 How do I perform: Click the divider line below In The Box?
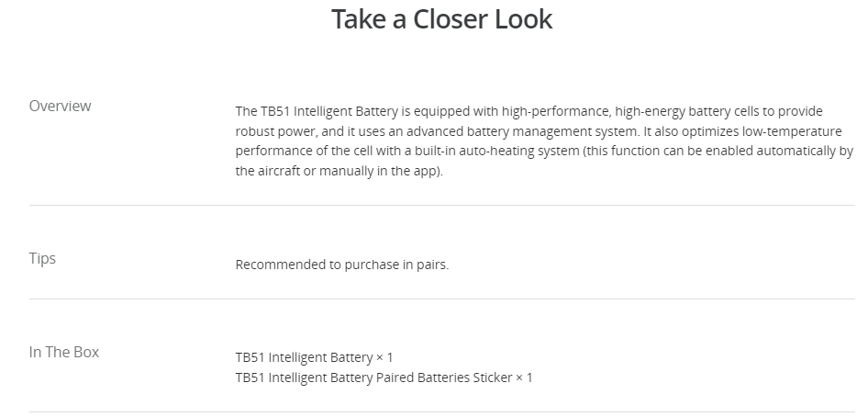tap(441, 412)
